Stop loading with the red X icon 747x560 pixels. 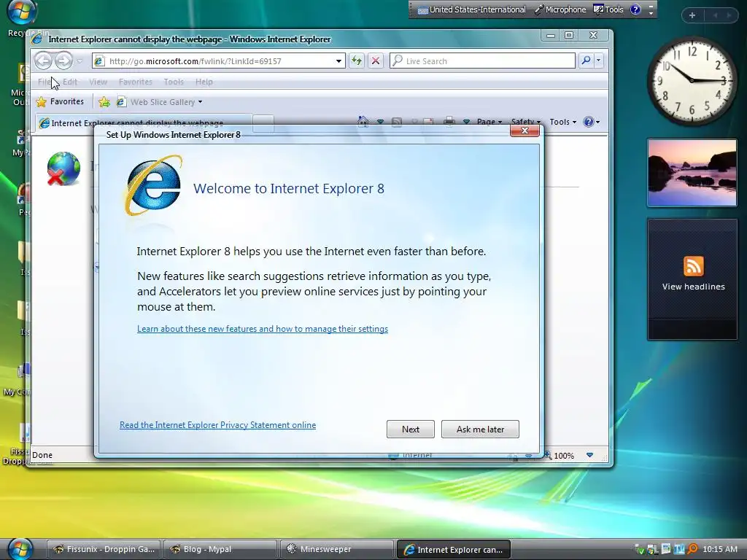(376, 61)
